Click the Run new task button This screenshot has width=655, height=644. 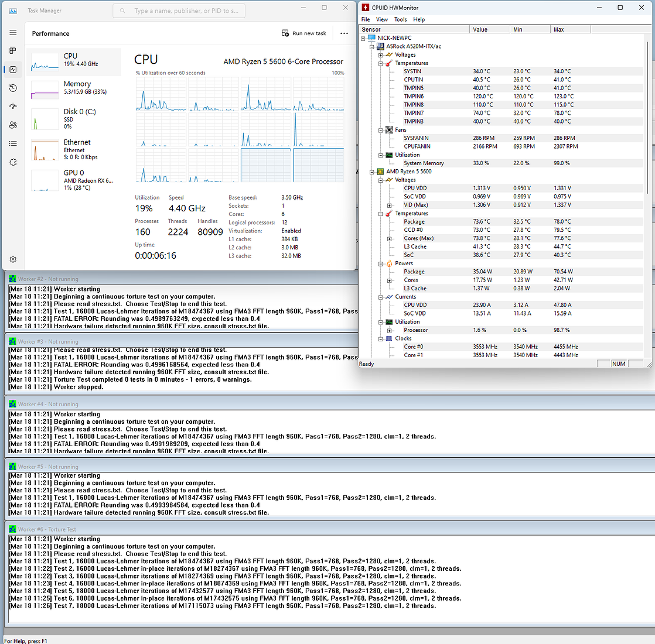(304, 33)
